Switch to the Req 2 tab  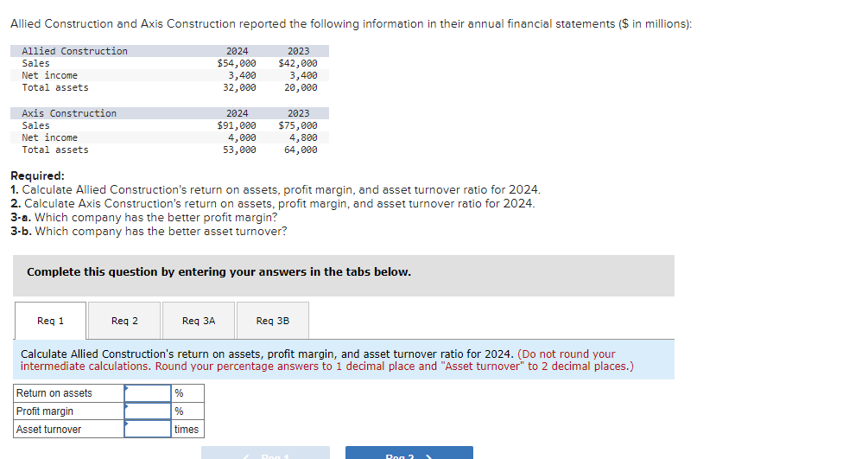(x=124, y=321)
